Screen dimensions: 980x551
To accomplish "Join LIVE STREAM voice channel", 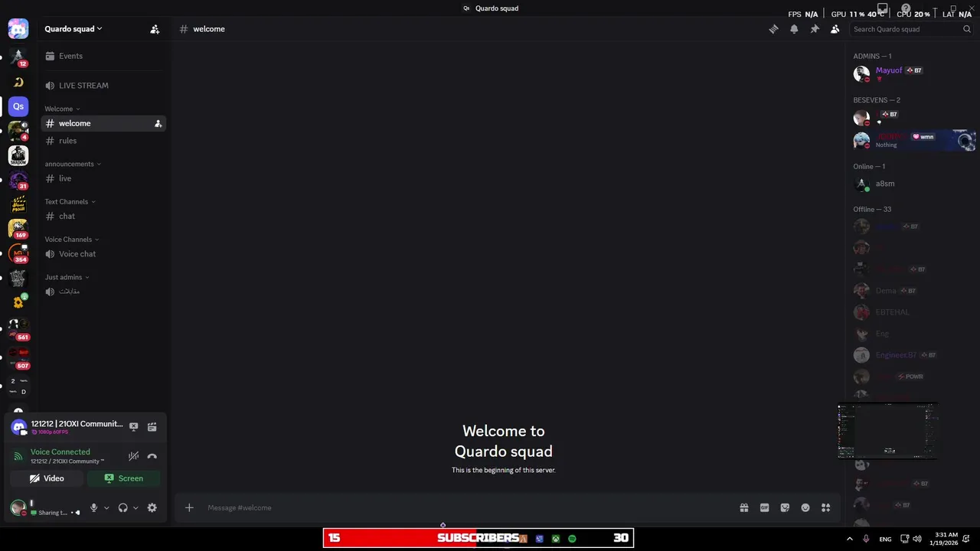I will pyautogui.click(x=103, y=86).
